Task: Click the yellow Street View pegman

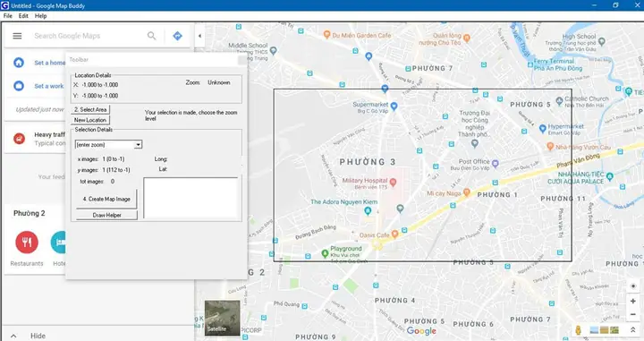Action: pyautogui.click(x=579, y=330)
